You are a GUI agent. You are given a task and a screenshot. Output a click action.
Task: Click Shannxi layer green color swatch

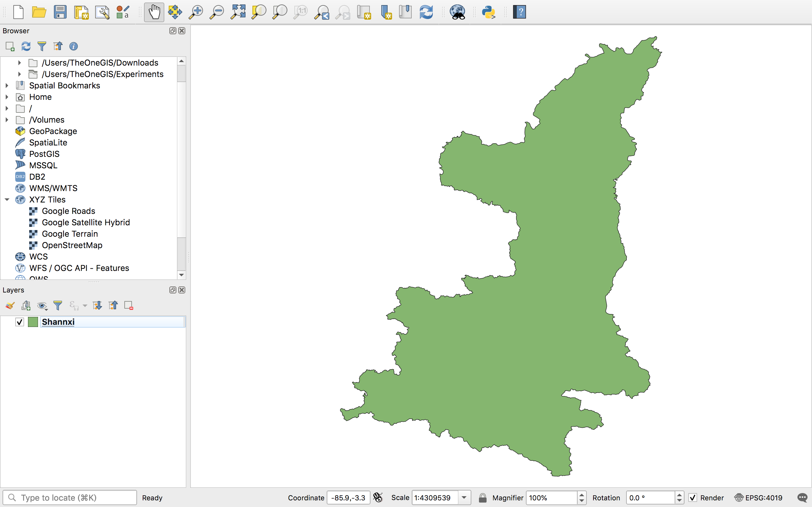[x=33, y=322]
